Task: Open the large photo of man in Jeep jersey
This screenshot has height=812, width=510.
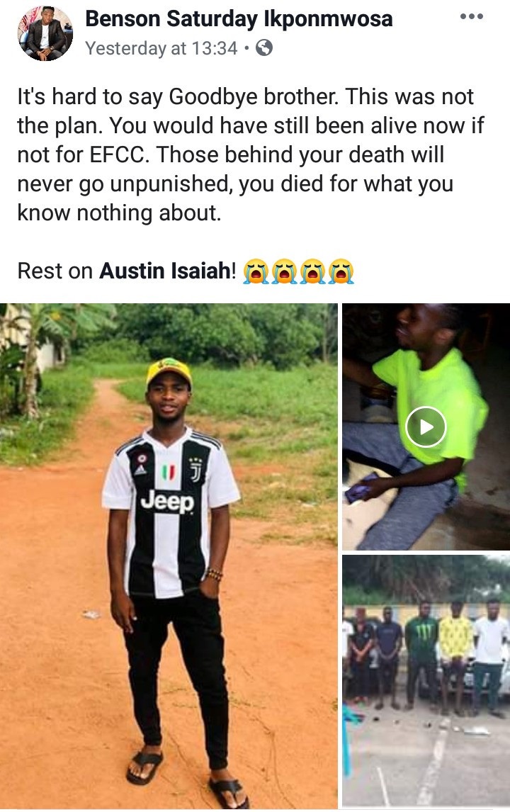Action: coord(169,555)
